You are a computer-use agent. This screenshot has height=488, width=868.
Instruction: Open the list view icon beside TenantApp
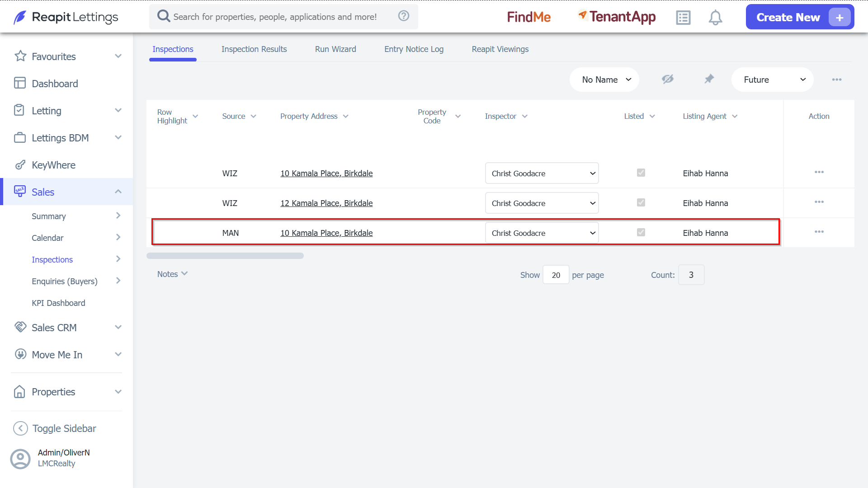(x=683, y=18)
